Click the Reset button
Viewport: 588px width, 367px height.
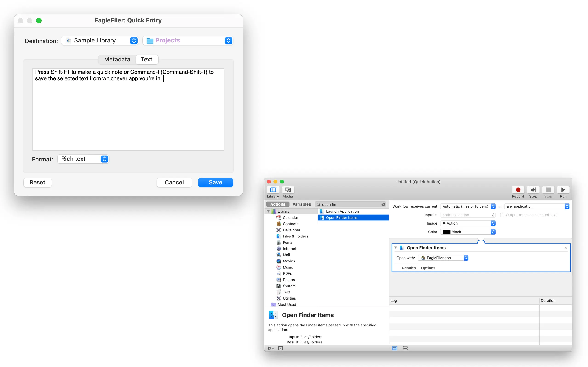coord(37,183)
